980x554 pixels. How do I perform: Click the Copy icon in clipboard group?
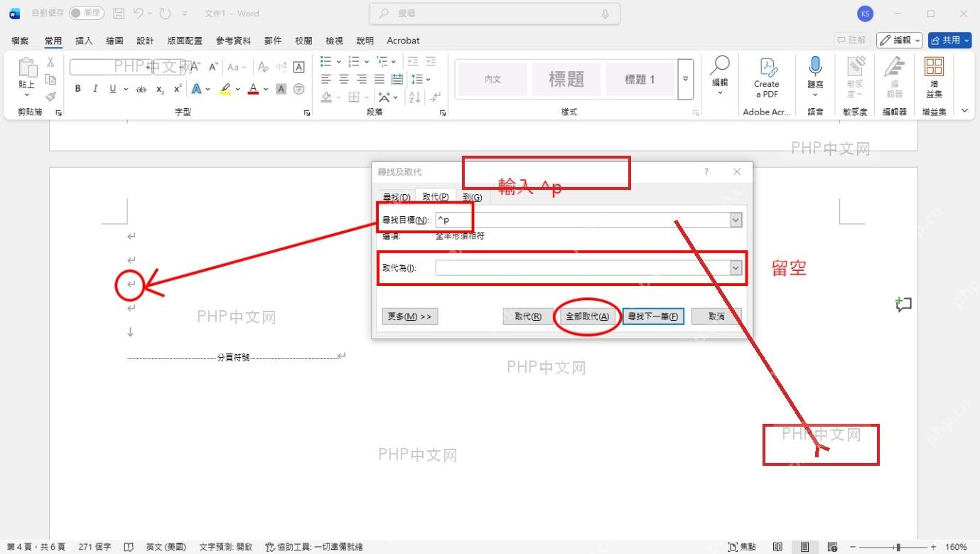point(50,79)
